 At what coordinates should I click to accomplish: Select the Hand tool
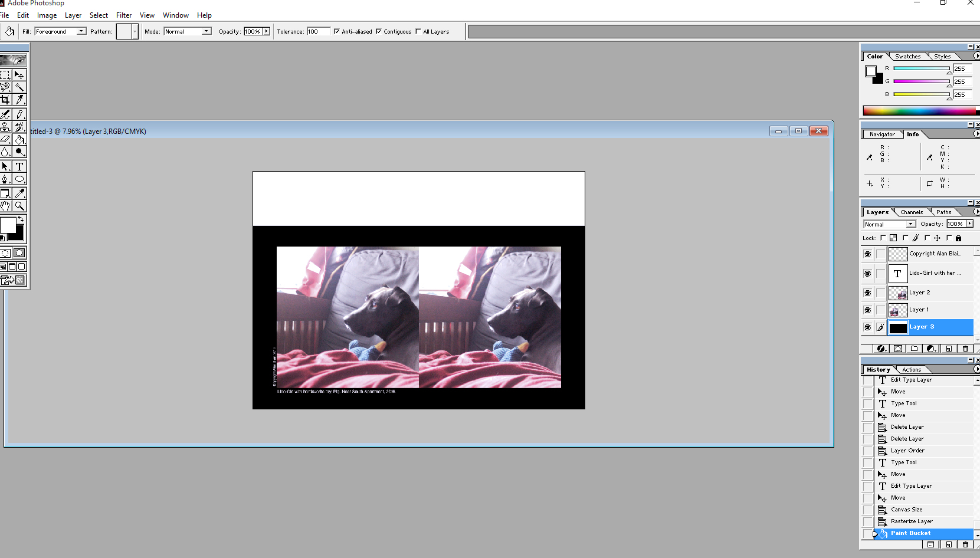[5, 206]
